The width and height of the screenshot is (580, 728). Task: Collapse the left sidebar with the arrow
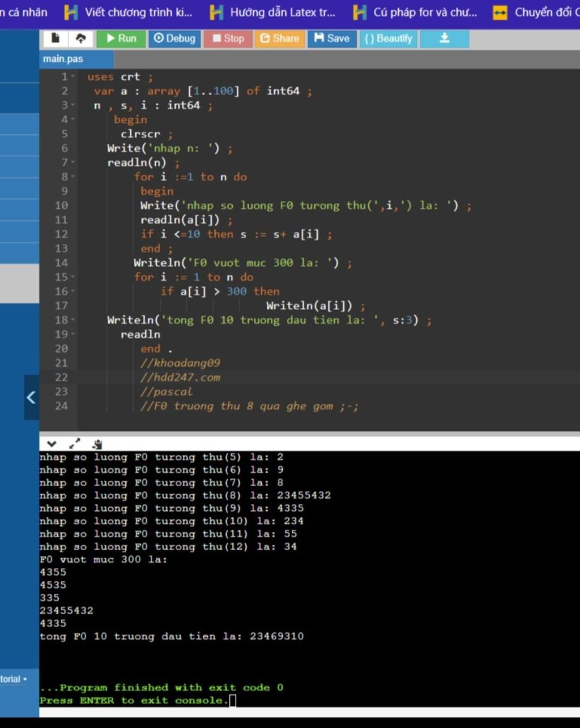[x=31, y=397]
